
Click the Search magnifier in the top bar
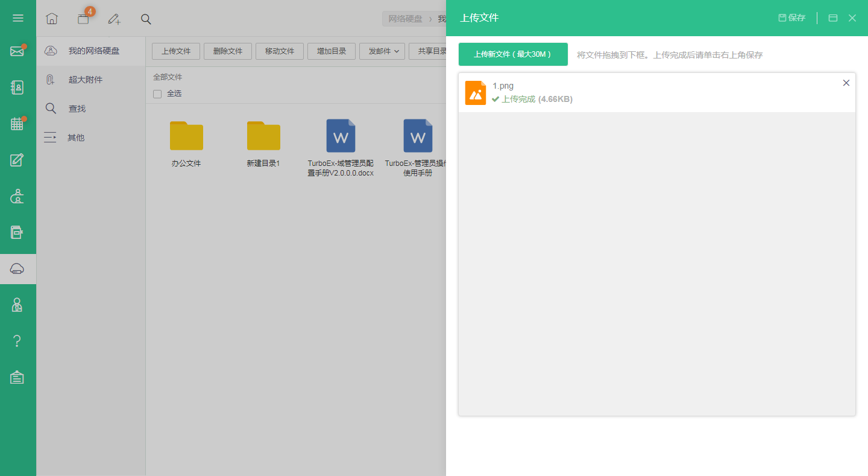[x=146, y=19]
